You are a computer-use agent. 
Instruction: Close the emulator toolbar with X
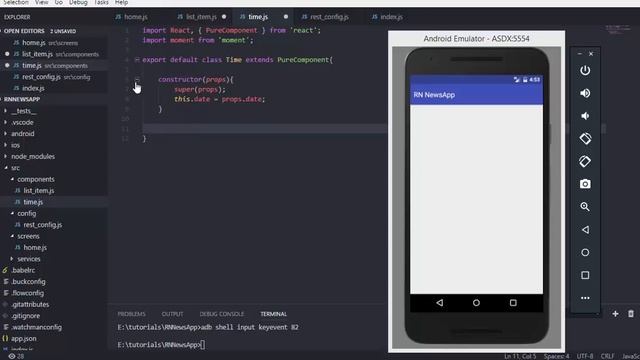click(591, 54)
